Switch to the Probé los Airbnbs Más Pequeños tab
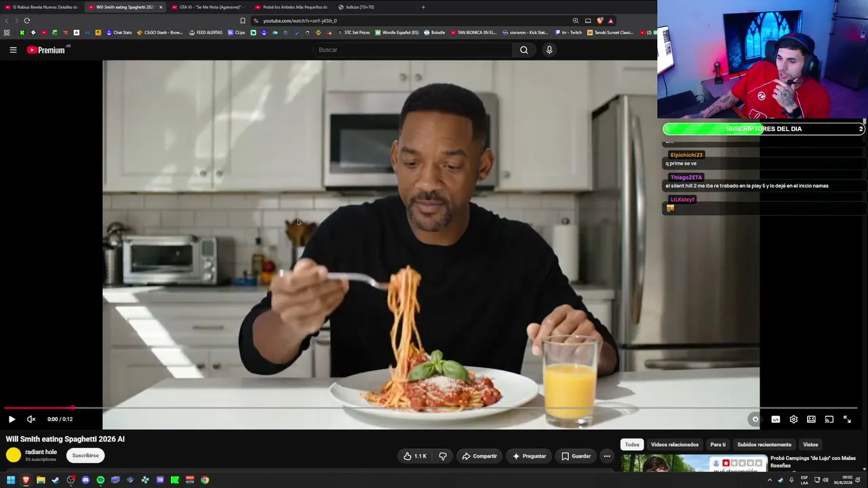This screenshot has width=868, height=488. pos(292,7)
